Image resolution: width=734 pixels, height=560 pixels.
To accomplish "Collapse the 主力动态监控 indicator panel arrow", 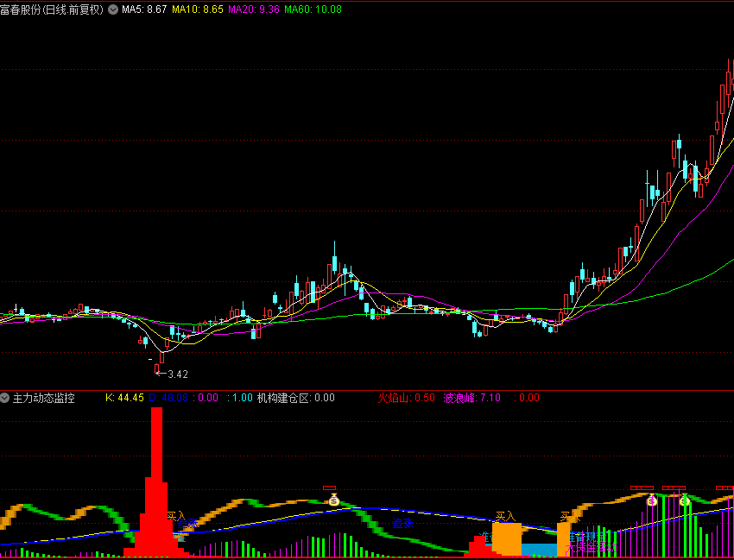I will pos(5,398).
